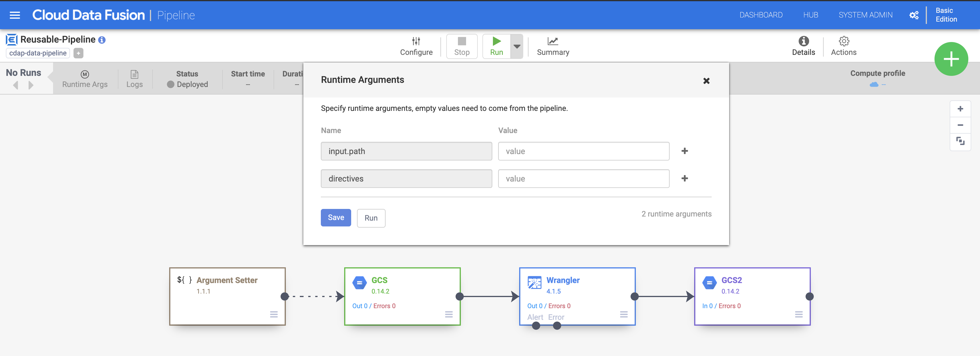
Task: Go to the HUB menu item
Action: pos(810,15)
